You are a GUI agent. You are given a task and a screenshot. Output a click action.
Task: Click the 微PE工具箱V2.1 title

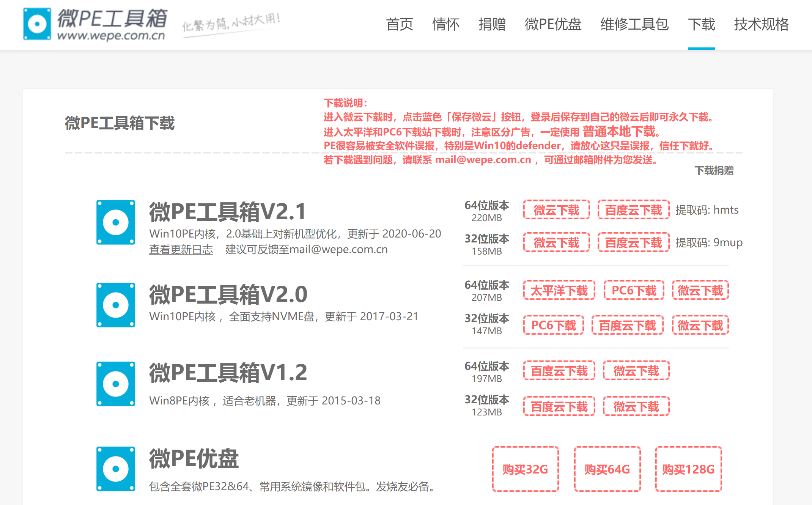[228, 211]
